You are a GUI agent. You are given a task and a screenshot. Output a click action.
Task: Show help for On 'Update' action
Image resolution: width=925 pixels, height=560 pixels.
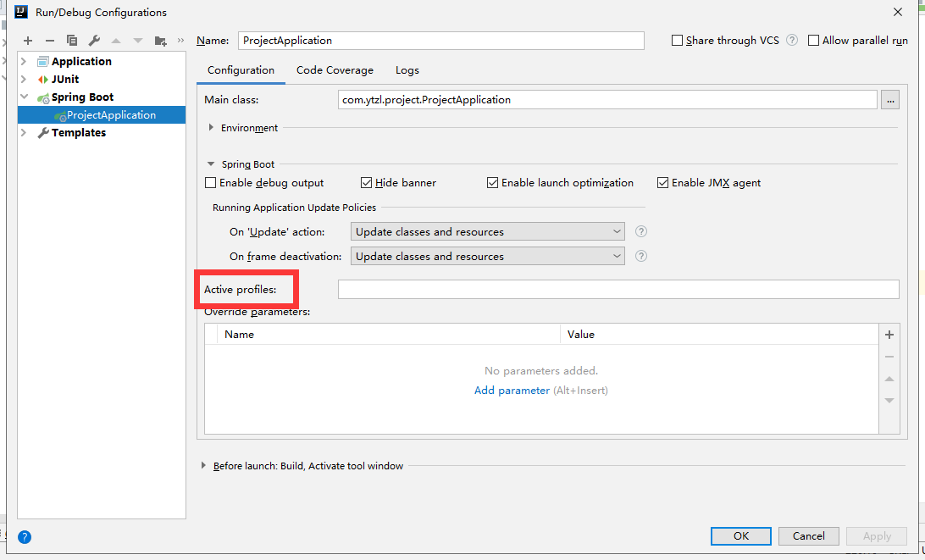(x=641, y=231)
